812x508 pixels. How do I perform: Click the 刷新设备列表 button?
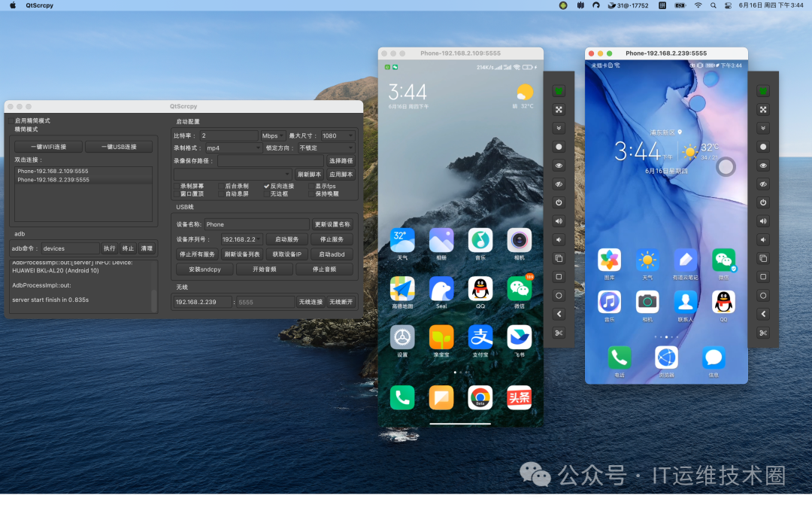pyautogui.click(x=242, y=254)
